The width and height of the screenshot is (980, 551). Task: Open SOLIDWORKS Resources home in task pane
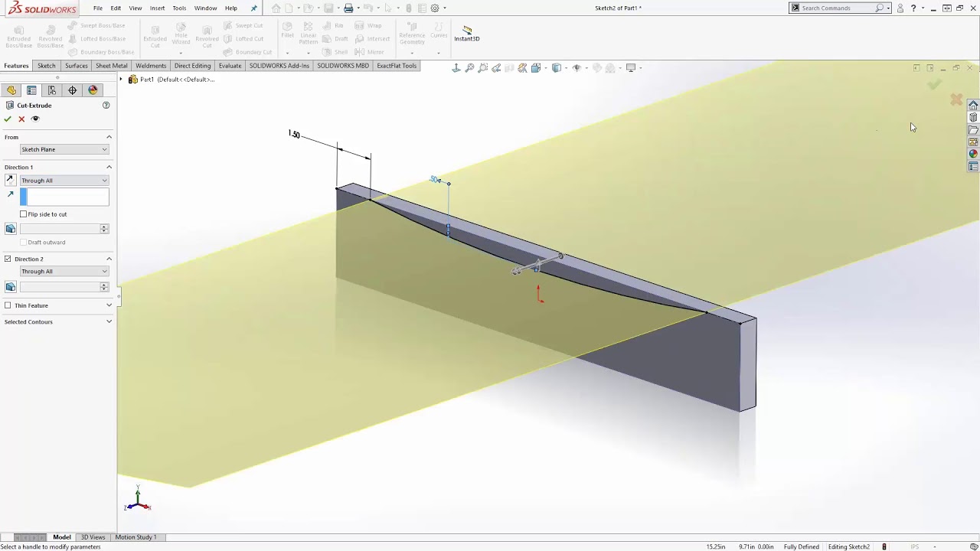pyautogui.click(x=973, y=105)
